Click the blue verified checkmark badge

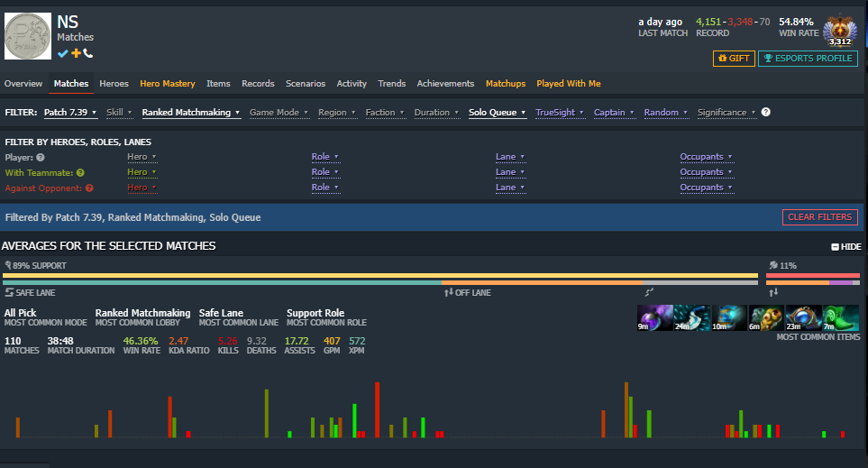coord(62,53)
